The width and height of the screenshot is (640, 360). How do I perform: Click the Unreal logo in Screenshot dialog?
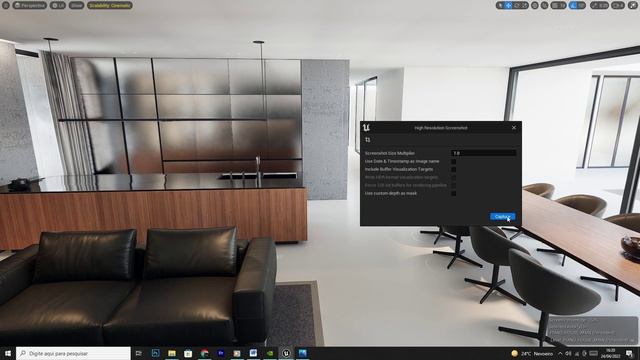coord(366,127)
